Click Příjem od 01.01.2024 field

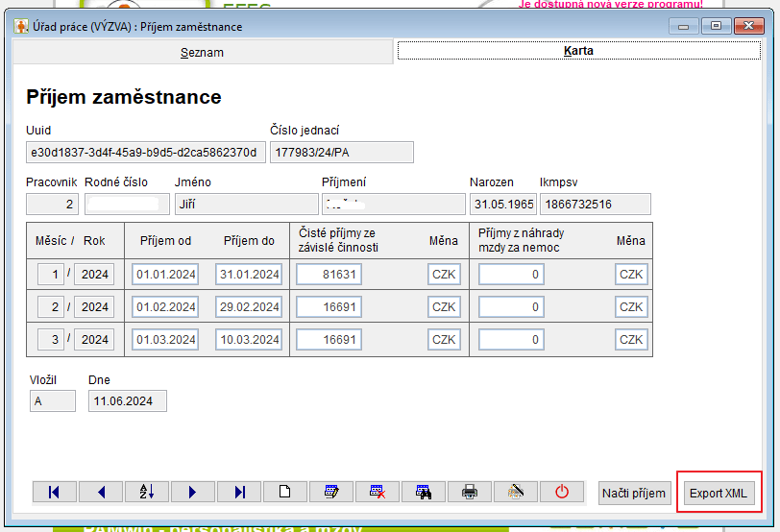coord(165,274)
